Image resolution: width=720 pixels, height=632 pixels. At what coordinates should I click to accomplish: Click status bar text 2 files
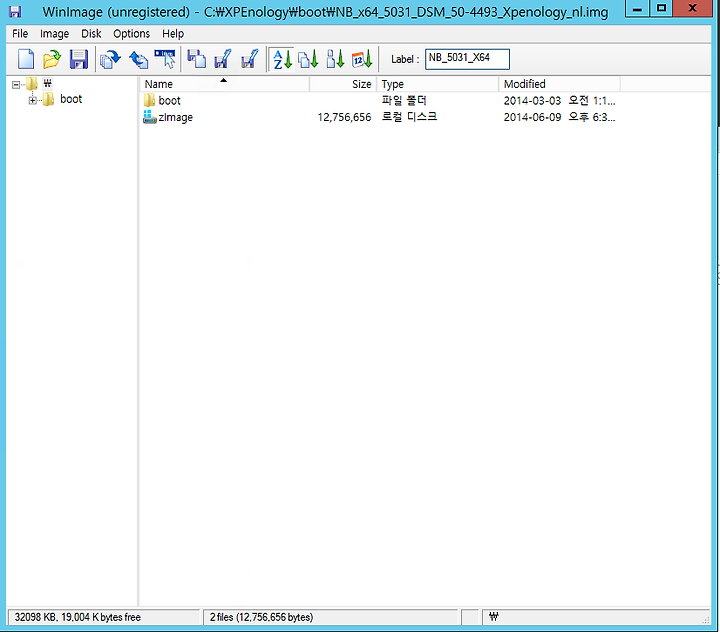261,617
